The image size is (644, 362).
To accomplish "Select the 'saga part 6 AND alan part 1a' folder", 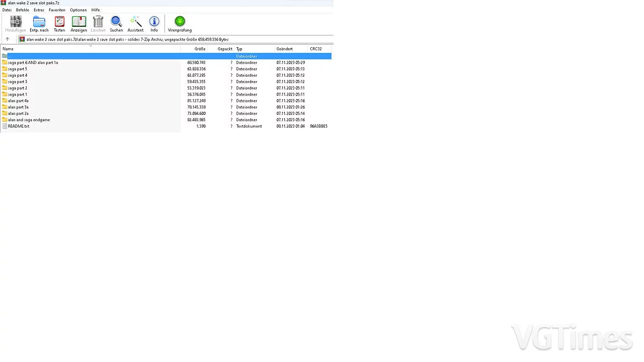I will [33, 62].
